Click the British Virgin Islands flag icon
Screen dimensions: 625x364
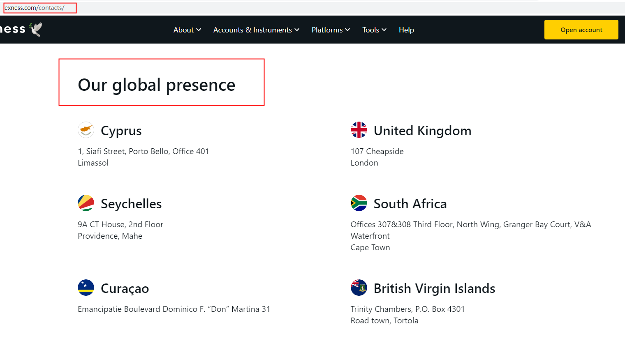359,288
